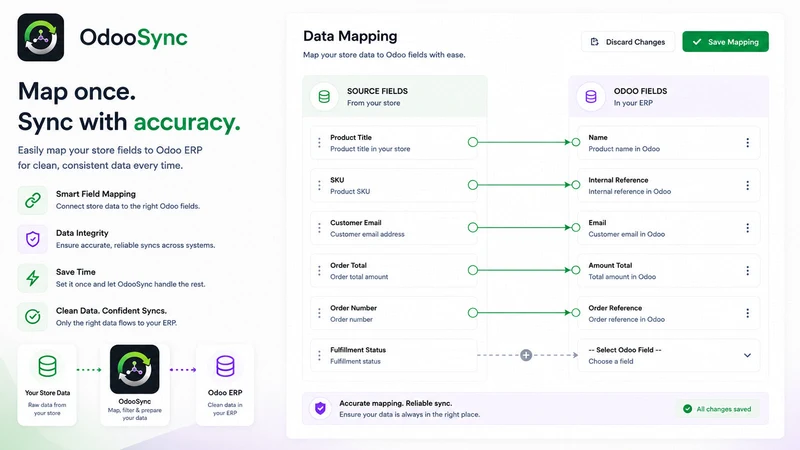Click the Customer Email source connector circle
The width and height of the screenshot is (800, 450).
(473, 228)
